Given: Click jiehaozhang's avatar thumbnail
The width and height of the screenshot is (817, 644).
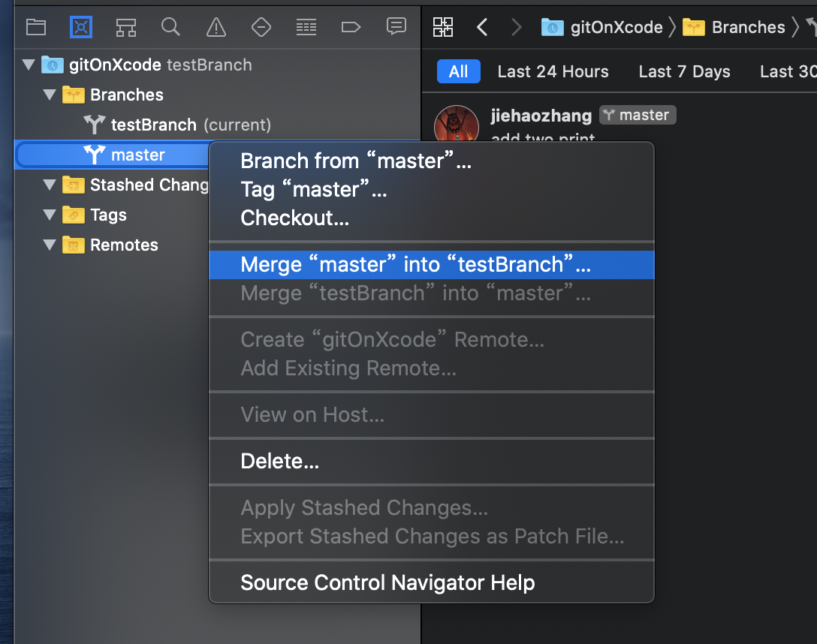Looking at the screenshot, I should [457, 124].
